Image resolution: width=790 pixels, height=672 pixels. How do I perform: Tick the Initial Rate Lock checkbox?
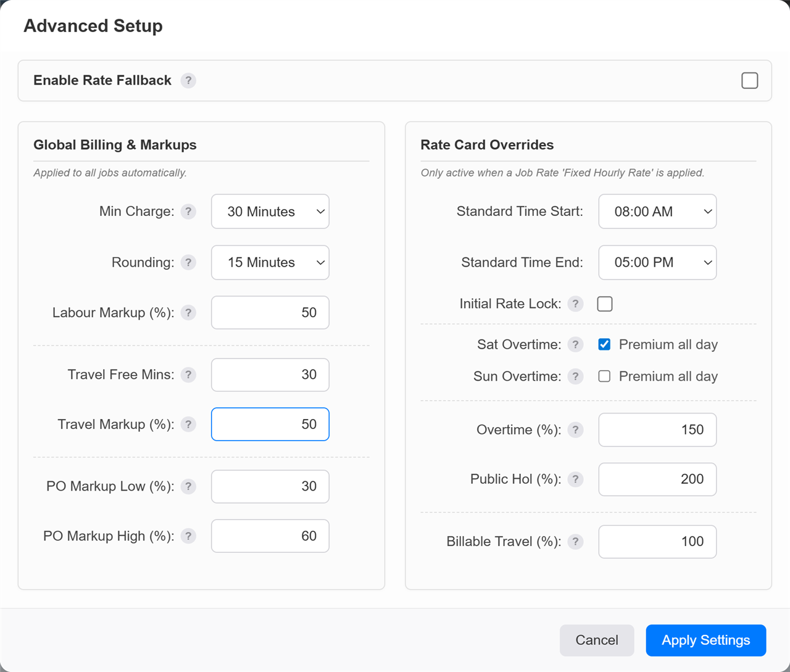(605, 304)
